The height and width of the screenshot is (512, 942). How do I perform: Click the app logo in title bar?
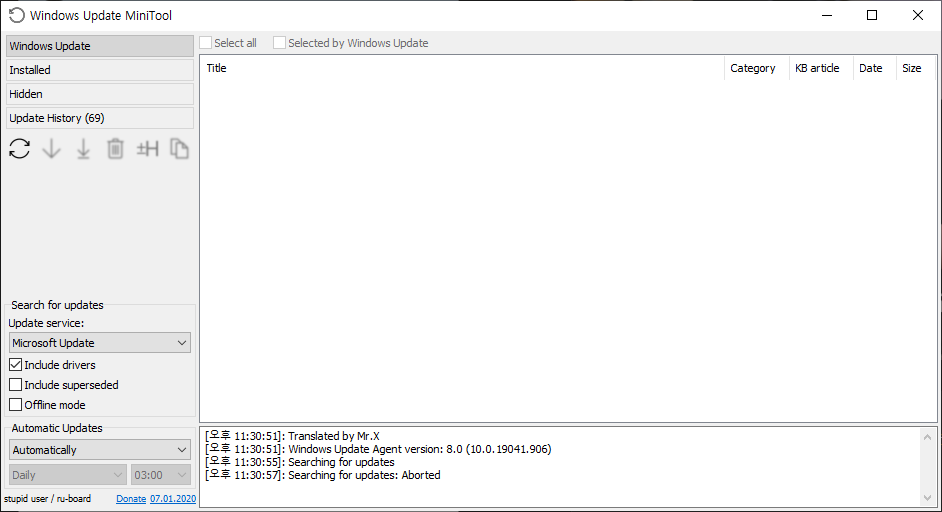click(x=17, y=15)
